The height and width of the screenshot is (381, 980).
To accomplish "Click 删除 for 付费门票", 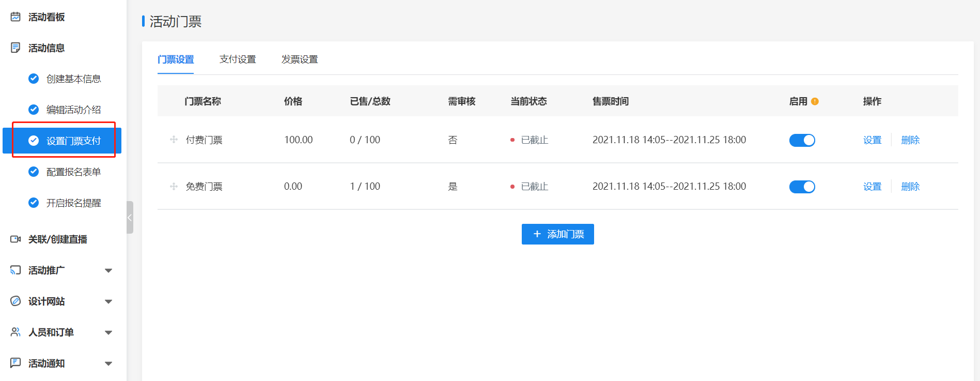I will (910, 140).
